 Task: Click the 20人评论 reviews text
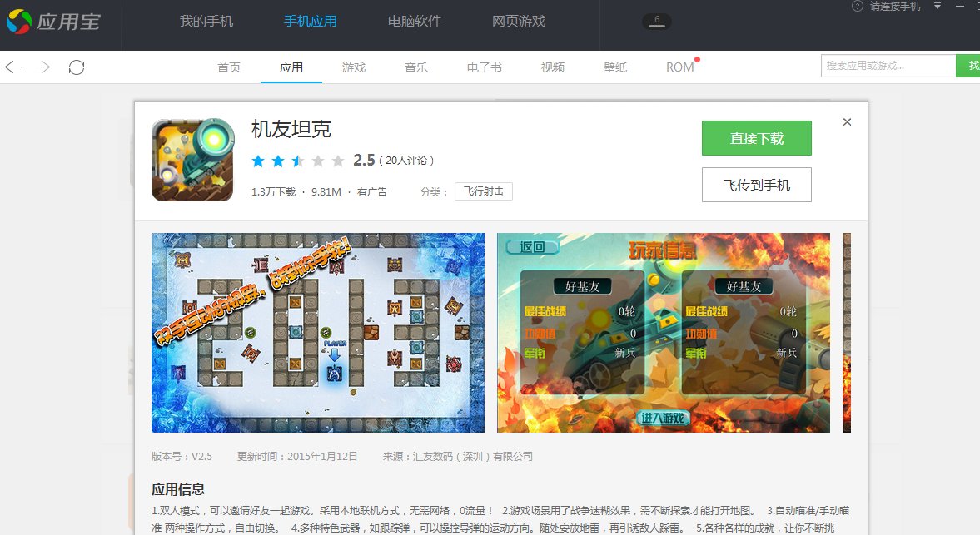point(406,161)
